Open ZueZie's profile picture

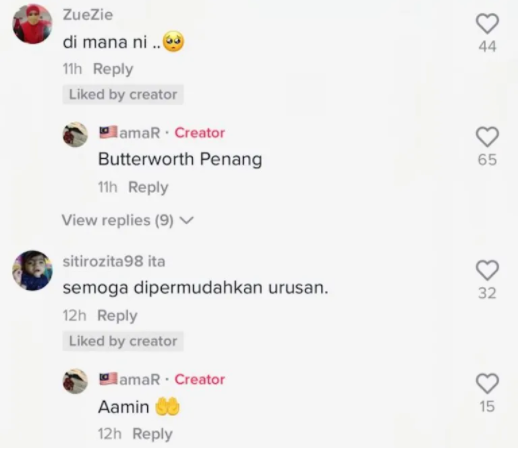point(32,24)
